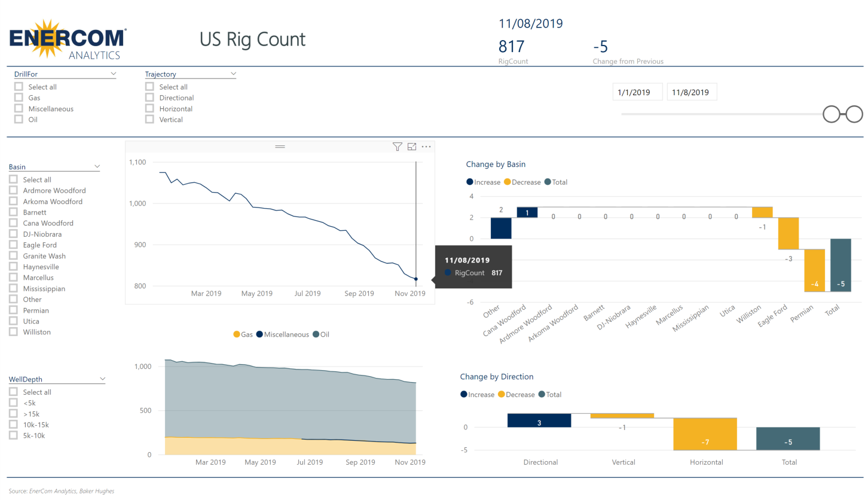Click the Oil legend marker in area chart
The image size is (868, 500).
point(316,334)
